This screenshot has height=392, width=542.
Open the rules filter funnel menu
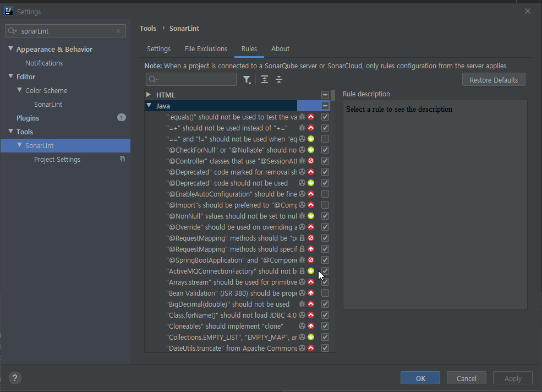[x=247, y=80]
